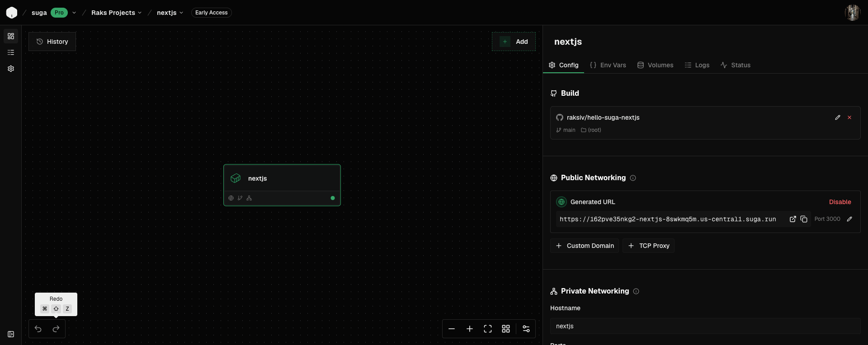Open project settings gear in sidebar
Viewport: 868px width, 345px height.
pos(11,69)
